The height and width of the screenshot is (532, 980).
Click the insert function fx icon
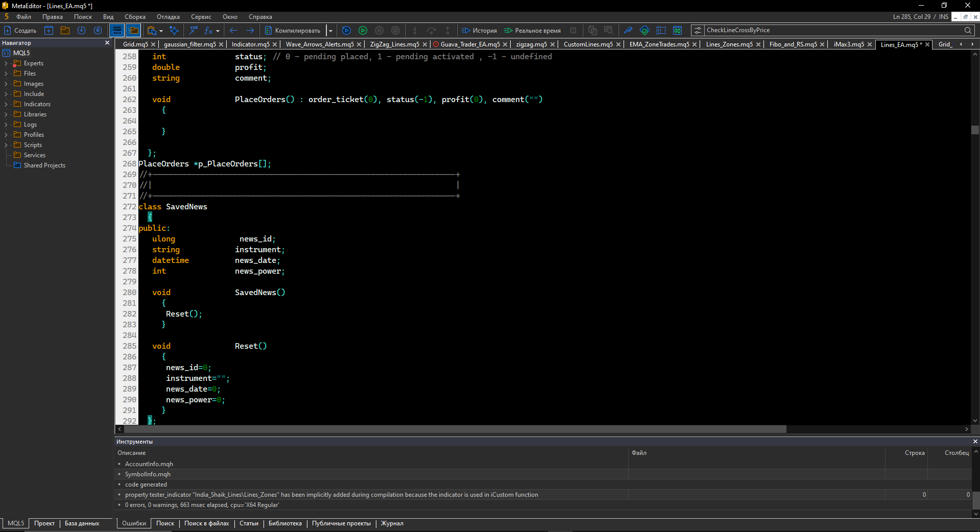tap(208, 31)
